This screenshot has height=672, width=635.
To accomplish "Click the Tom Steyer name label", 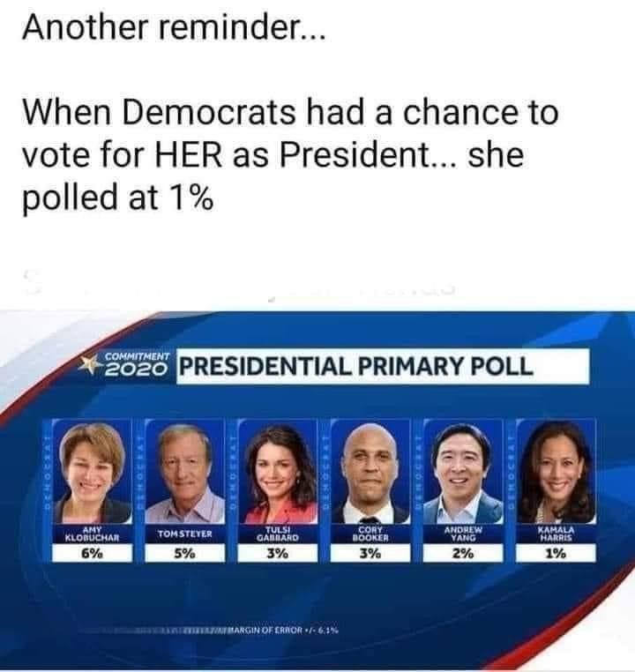I will [184, 533].
